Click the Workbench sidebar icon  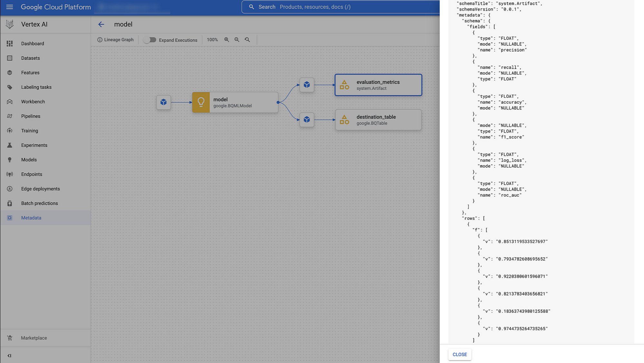tap(10, 101)
